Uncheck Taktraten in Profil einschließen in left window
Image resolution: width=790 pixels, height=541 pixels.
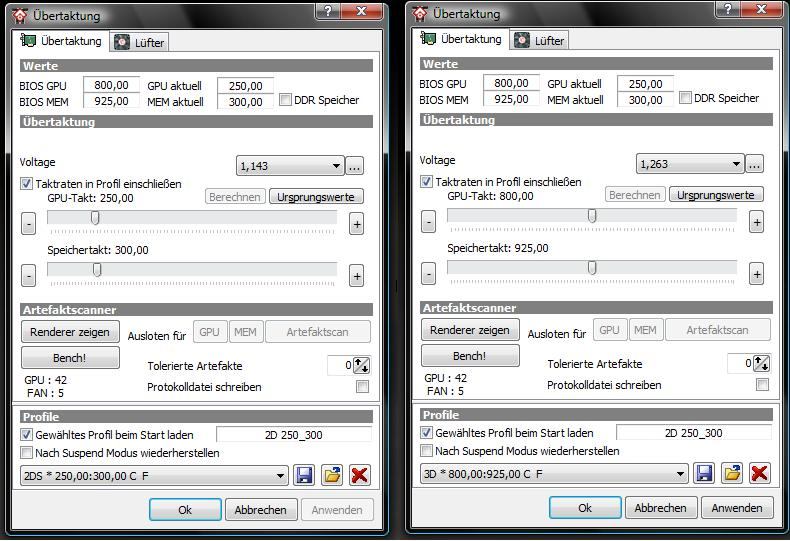click(26, 184)
